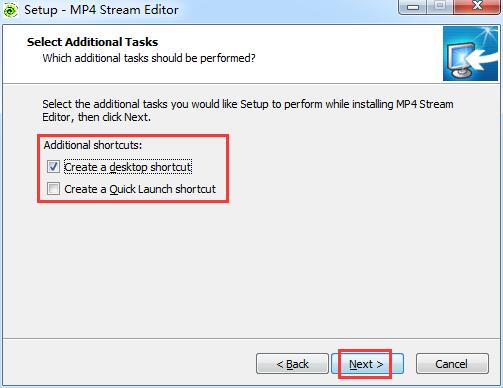503x388 pixels.
Task: Enable the Quick Launch shortcut checkbox
Action: tap(53, 189)
